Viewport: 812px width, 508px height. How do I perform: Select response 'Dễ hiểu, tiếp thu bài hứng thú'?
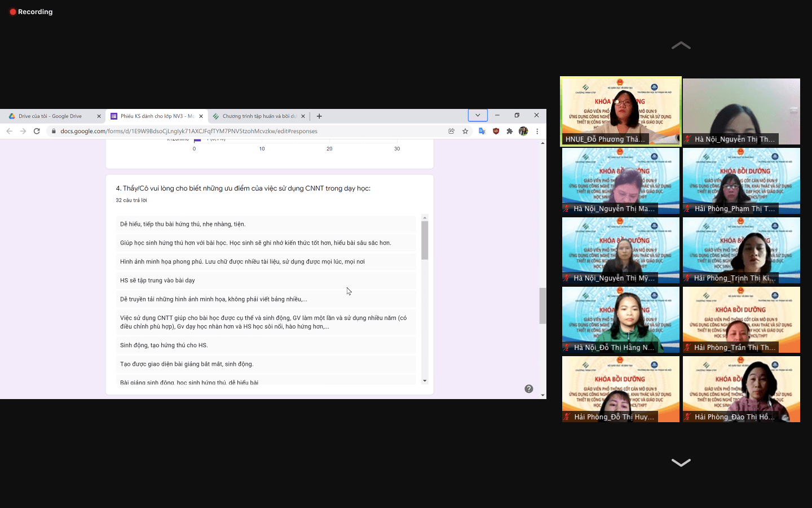(266, 224)
